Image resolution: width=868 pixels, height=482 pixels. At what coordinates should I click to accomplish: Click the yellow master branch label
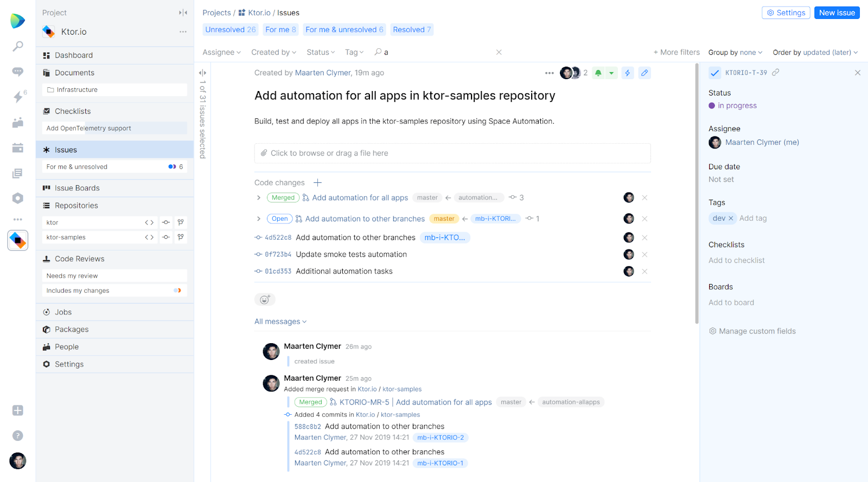[x=444, y=218]
